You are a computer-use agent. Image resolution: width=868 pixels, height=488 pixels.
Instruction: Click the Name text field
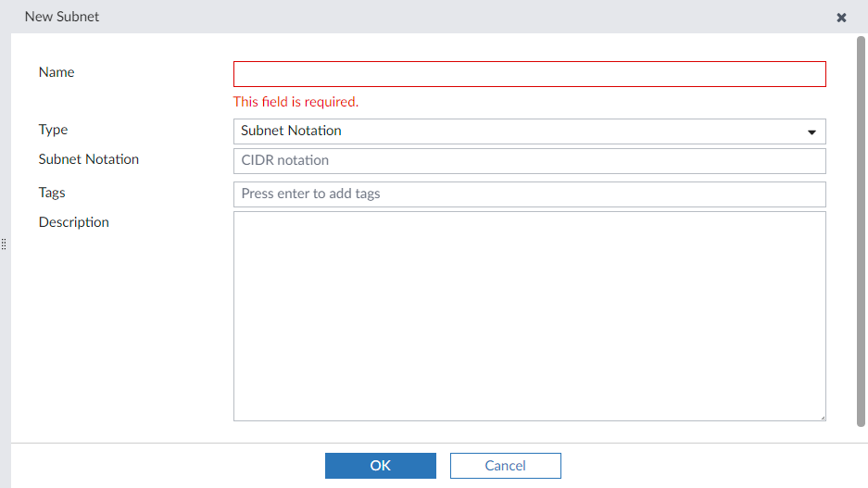click(x=529, y=74)
